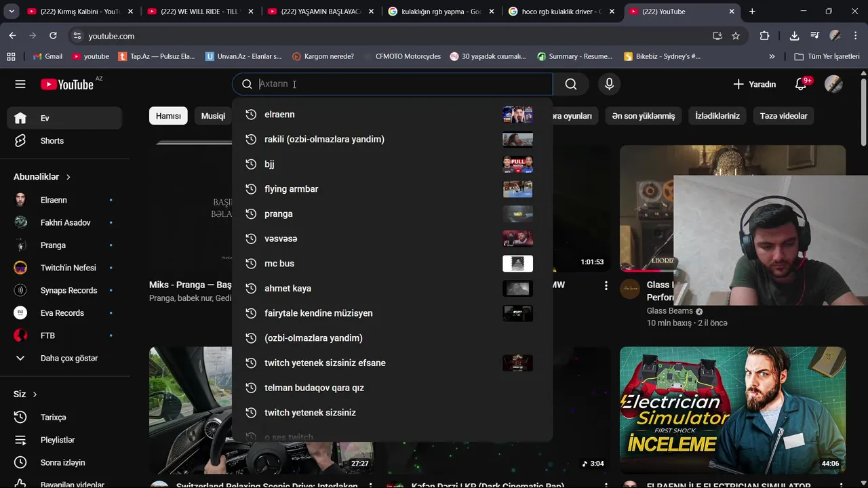This screenshot has width=868, height=488.
Task: Choose 'bjj' search suggestion
Action: [x=392, y=164]
